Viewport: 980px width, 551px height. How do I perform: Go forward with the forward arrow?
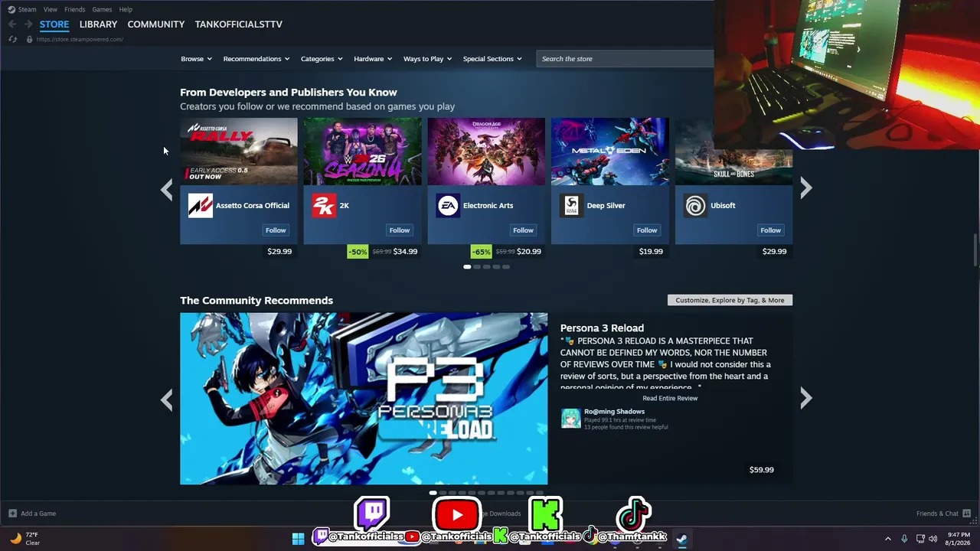pos(28,24)
